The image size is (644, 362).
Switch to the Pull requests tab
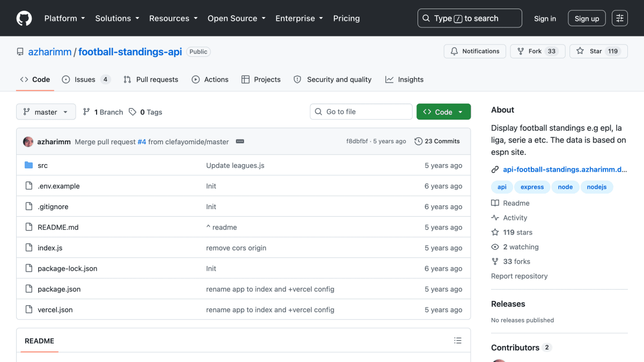click(x=151, y=79)
